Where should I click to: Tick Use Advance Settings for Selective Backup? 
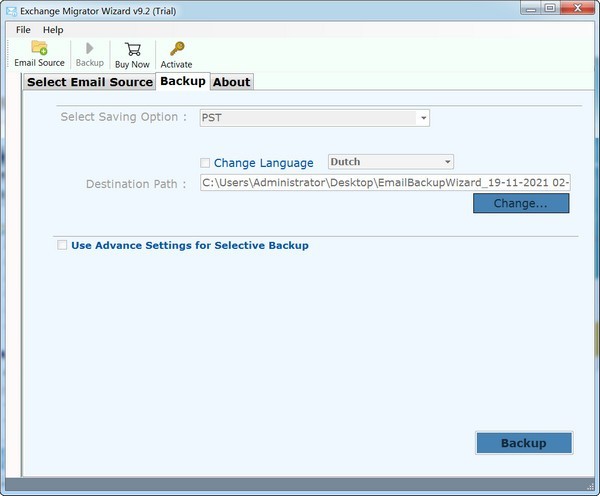(63, 245)
